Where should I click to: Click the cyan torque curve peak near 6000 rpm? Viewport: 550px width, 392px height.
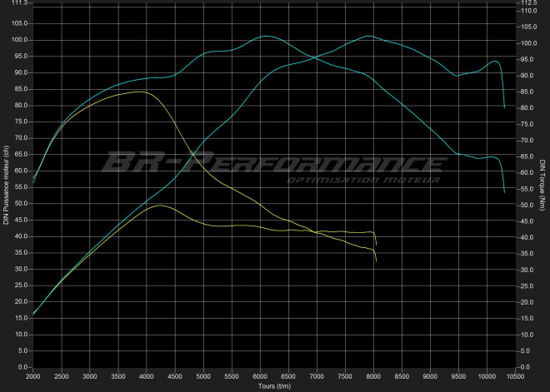(x=266, y=37)
